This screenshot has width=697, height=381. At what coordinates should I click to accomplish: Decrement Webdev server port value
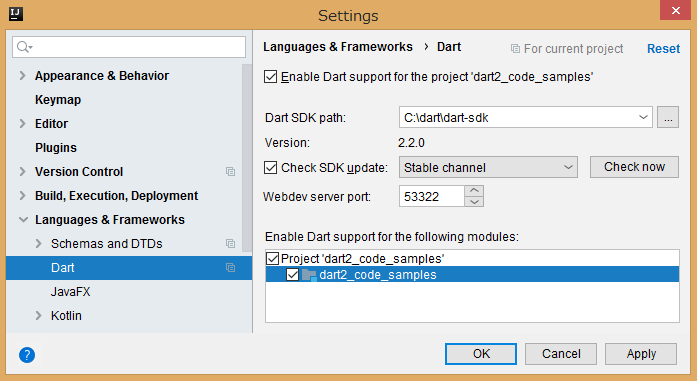pos(474,201)
